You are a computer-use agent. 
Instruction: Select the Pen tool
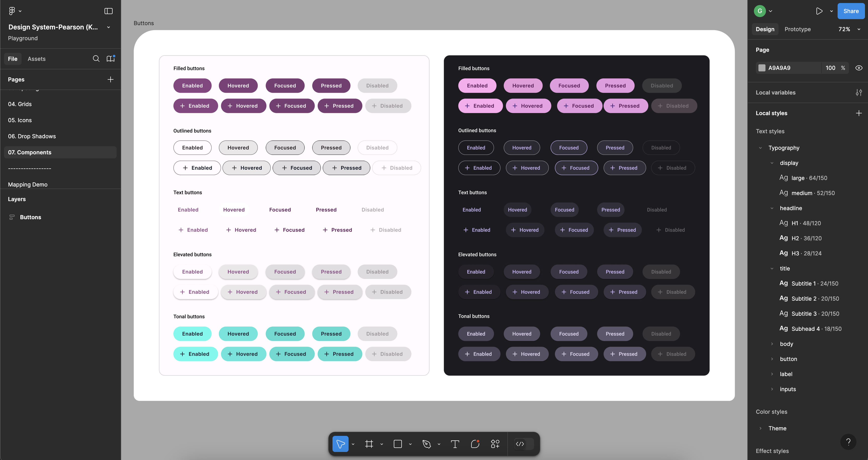coord(427,444)
